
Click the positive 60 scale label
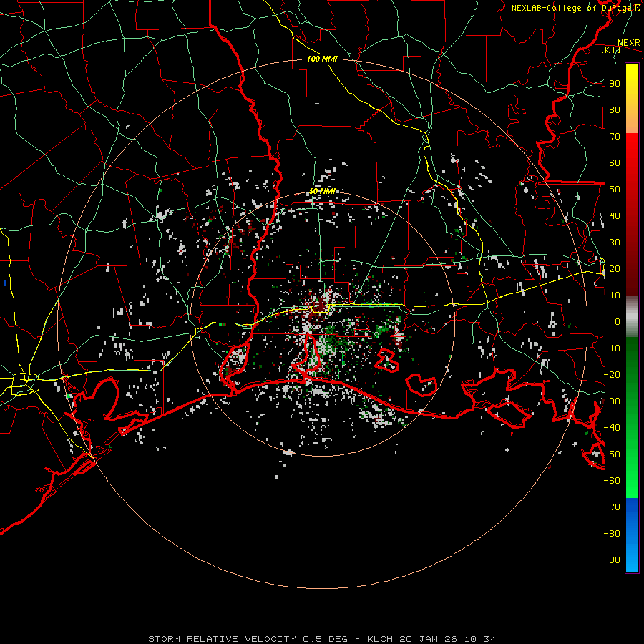point(615,162)
